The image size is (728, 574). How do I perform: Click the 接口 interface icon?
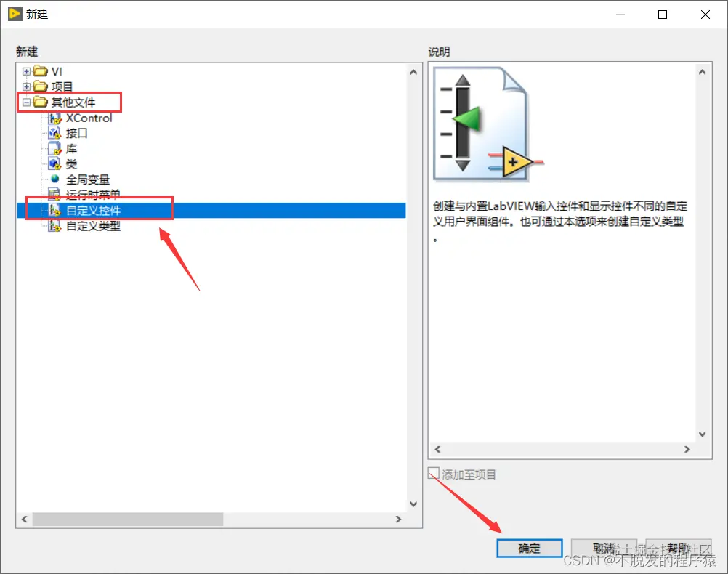coord(54,133)
